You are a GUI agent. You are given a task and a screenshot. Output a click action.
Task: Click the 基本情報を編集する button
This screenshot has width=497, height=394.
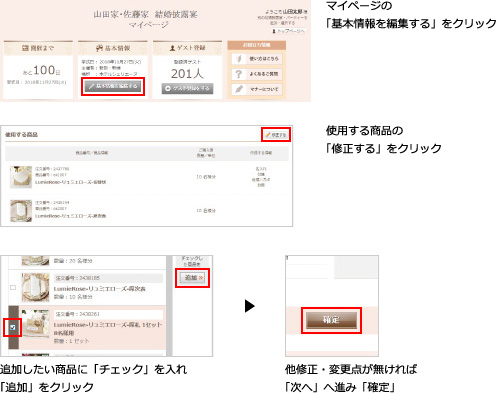click(x=113, y=86)
